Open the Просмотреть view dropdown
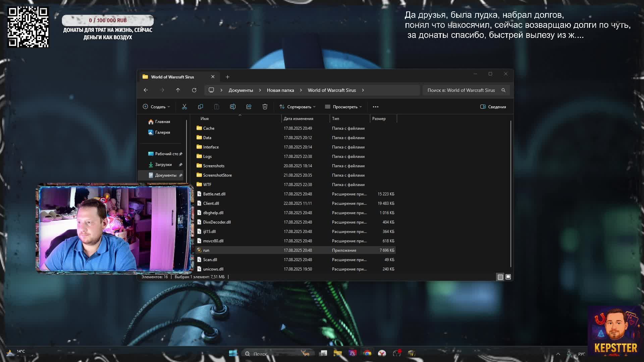This screenshot has width=644, height=362. pyautogui.click(x=343, y=107)
